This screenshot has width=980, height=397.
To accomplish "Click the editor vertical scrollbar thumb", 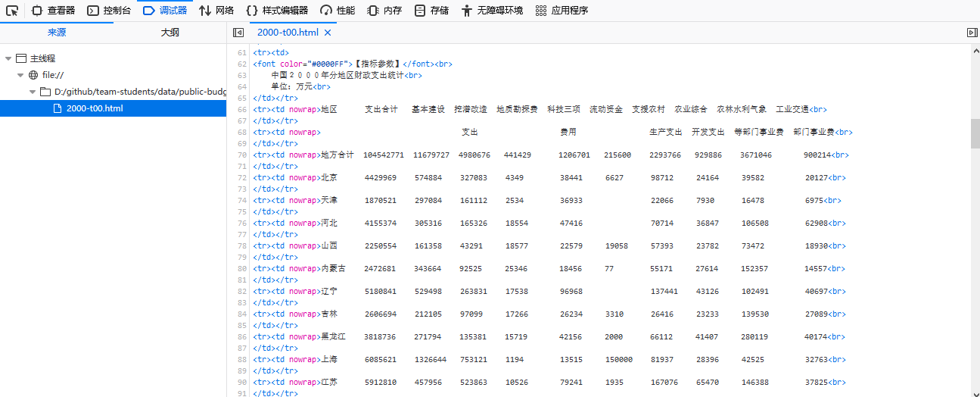I will (x=975, y=133).
